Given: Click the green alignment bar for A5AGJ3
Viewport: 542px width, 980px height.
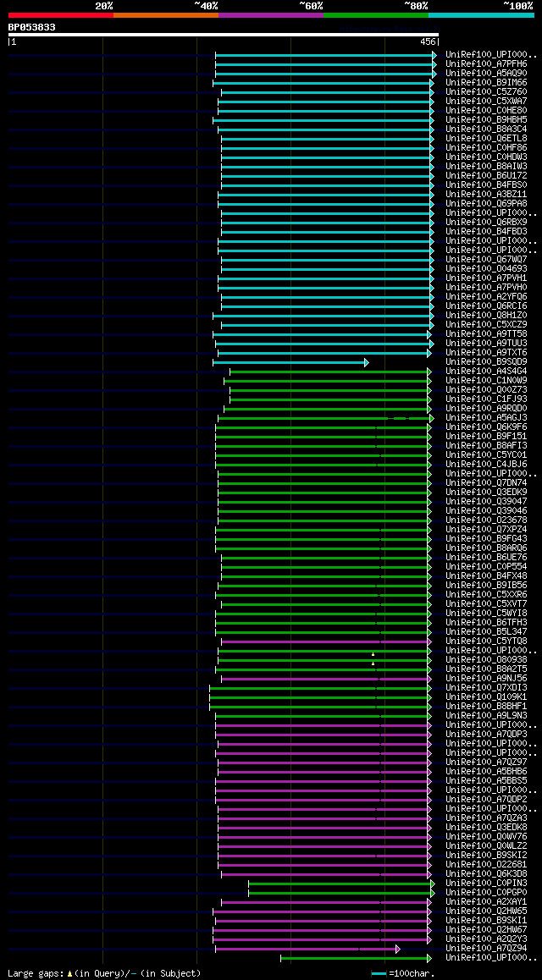Looking at the screenshot, I should tap(326, 418).
